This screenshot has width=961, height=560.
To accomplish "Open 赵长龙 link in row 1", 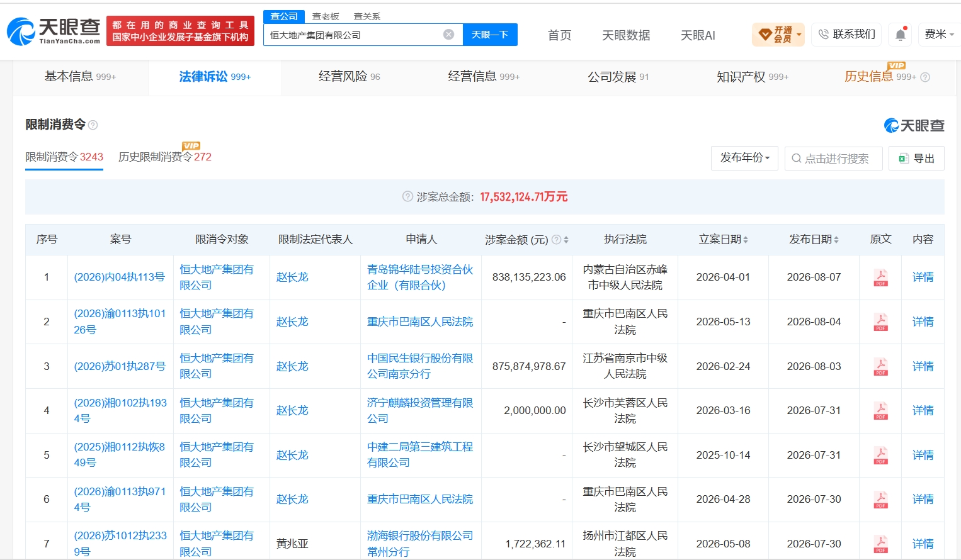I will pyautogui.click(x=292, y=277).
